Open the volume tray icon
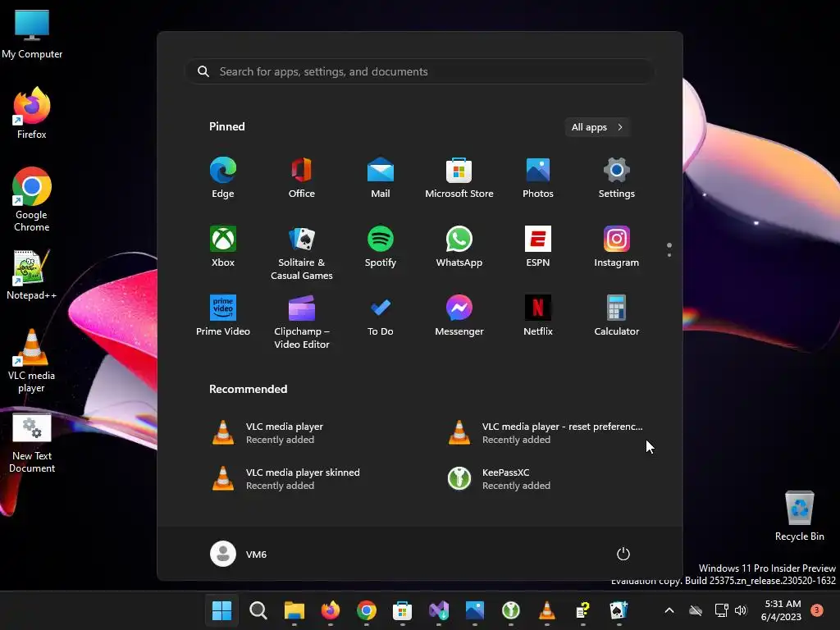840x630 pixels. (x=741, y=610)
